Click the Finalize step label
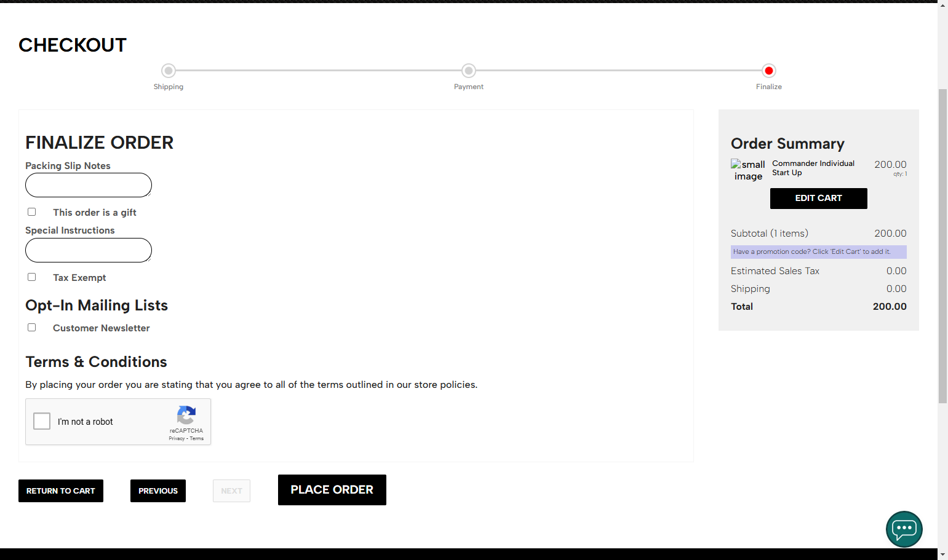This screenshot has width=948, height=560. [x=769, y=87]
